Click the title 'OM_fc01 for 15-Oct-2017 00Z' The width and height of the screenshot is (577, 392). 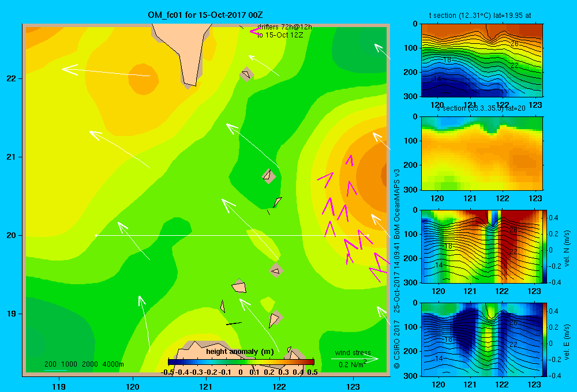click(x=205, y=15)
